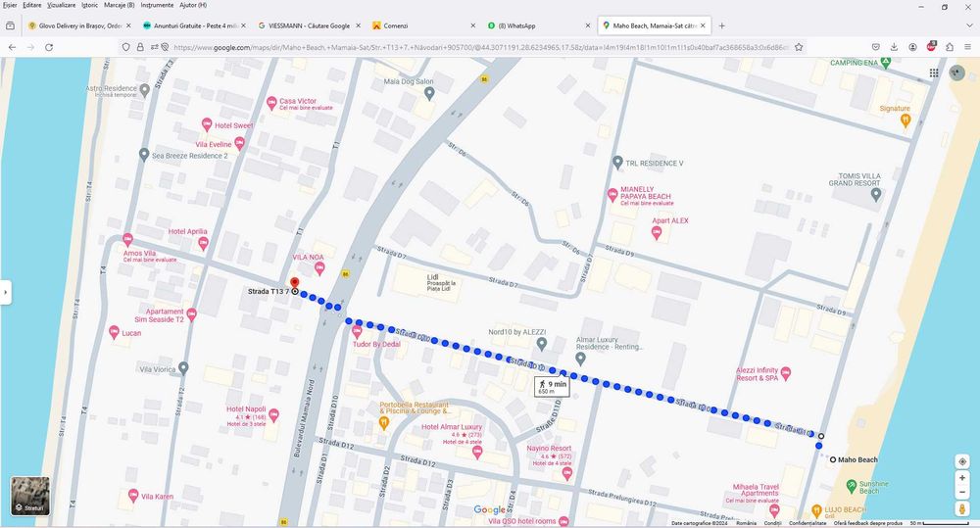The width and height of the screenshot is (980, 528).
Task: Select the Street View pegman icon
Action: 962,509
